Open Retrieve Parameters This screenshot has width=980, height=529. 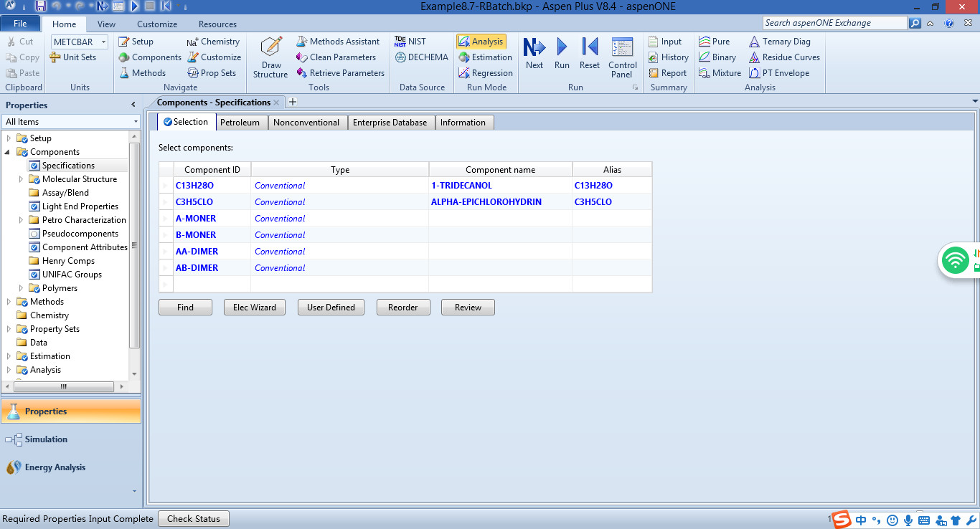point(340,73)
